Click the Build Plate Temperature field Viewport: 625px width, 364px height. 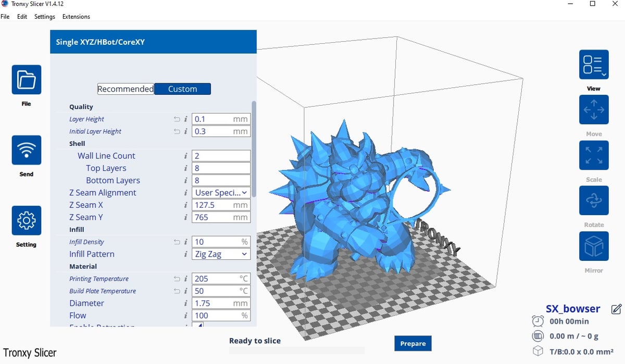click(x=221, y=291)
